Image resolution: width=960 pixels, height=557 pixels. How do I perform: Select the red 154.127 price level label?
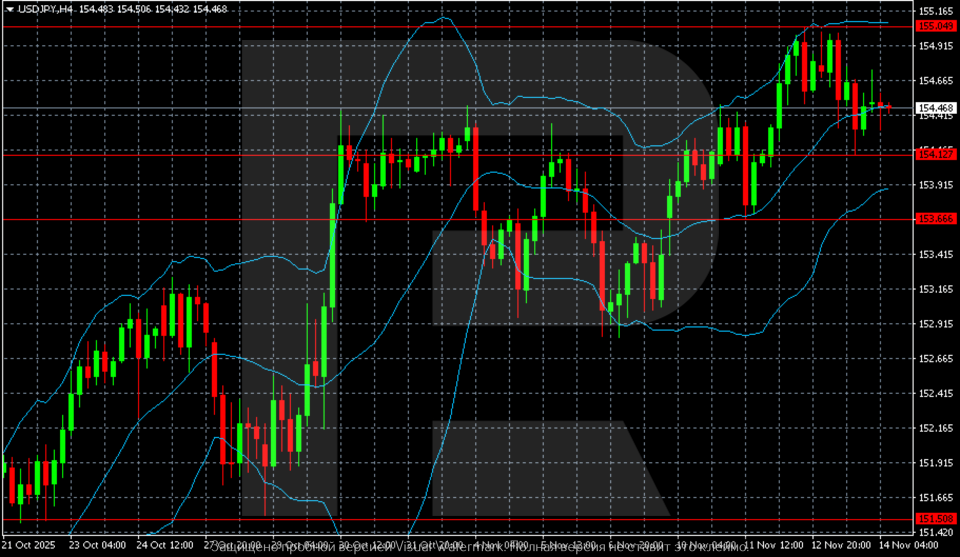pyautogui.click(x=933, y=153)
